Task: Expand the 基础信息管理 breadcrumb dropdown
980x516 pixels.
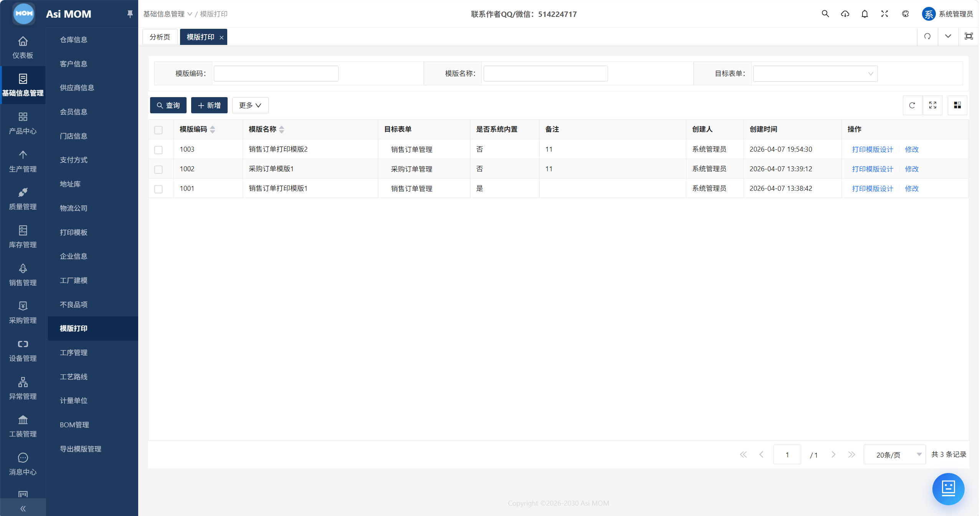Action: coord(167,14)
